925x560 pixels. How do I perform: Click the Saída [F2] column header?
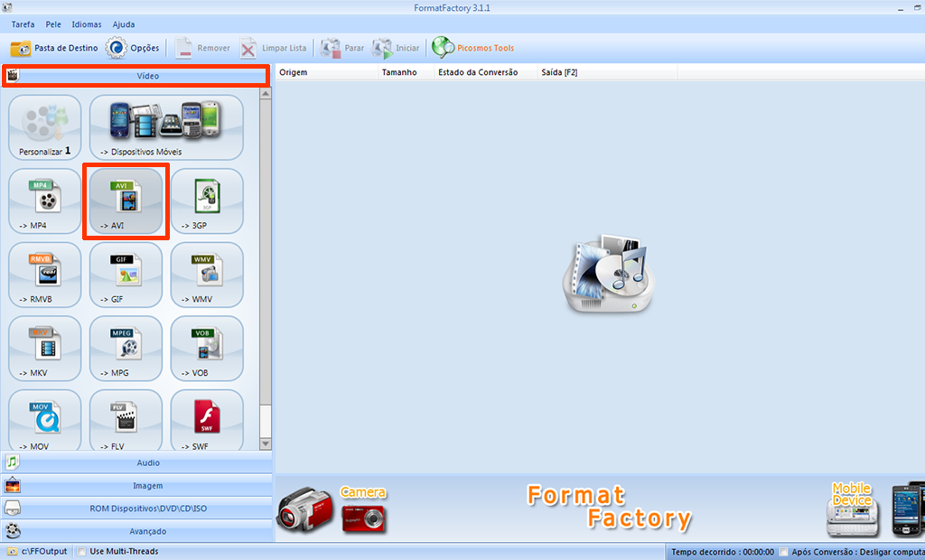click(608, 72)
